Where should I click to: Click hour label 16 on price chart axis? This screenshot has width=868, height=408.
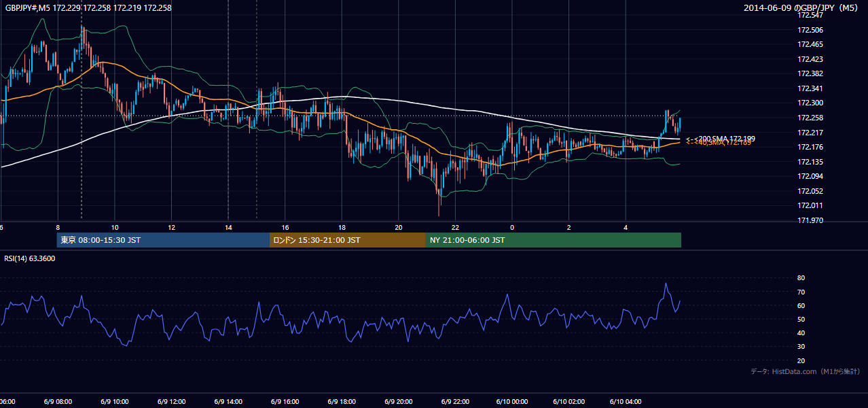[x=285, y=228]
